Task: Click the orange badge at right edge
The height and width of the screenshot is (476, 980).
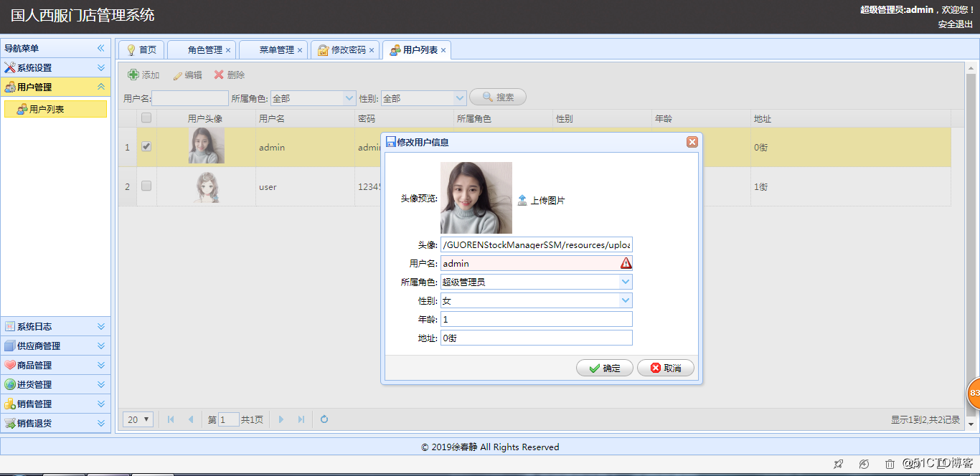Action: coord(974,393)
